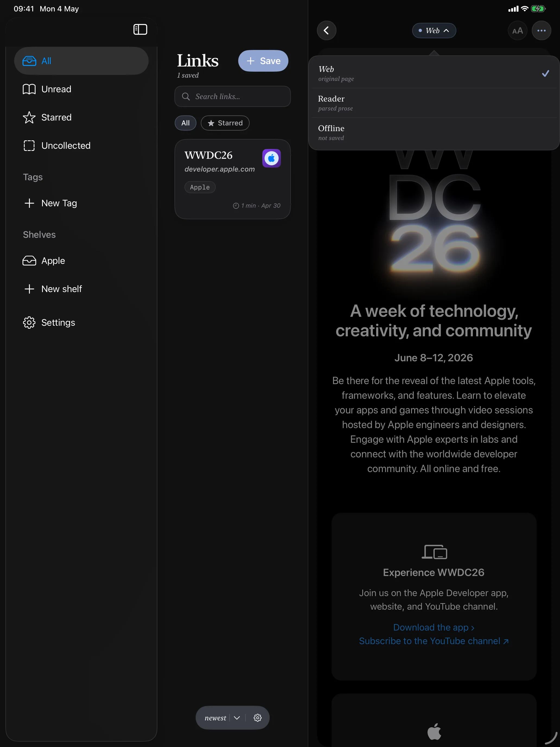Click developer.apple.com on the WWDC26 card
The height and width of the screenshot is (747, 560).
click(220, 169)
